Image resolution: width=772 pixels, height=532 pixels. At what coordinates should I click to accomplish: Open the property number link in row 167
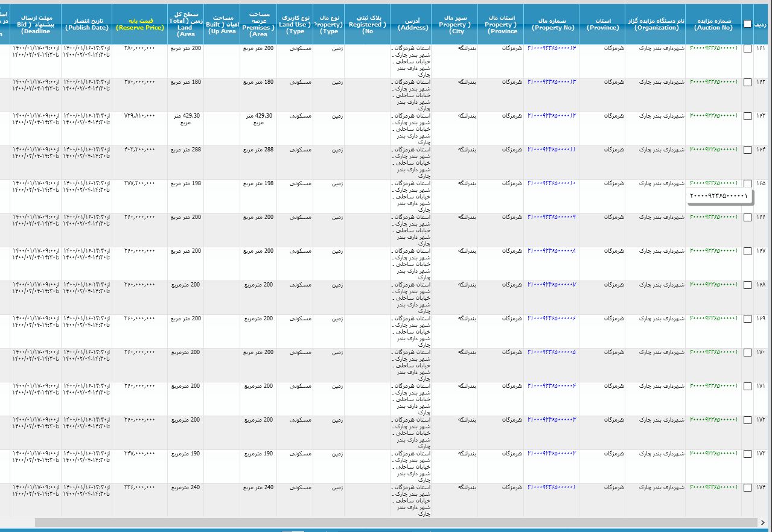click(552, 250)
